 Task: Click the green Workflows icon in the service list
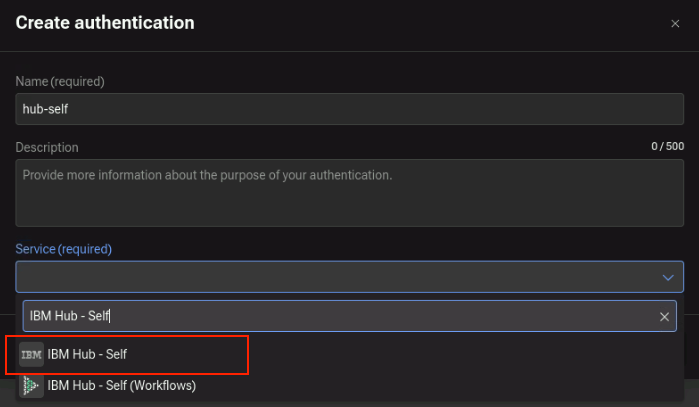pos(31,386)
